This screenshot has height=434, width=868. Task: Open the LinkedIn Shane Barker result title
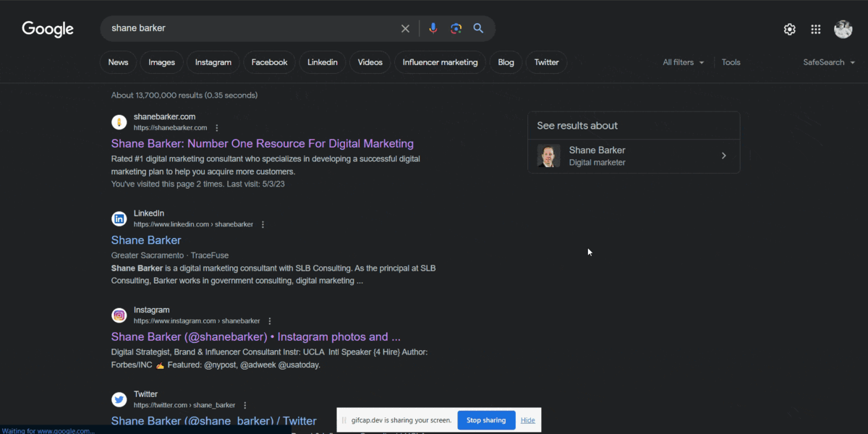(146, 240)
